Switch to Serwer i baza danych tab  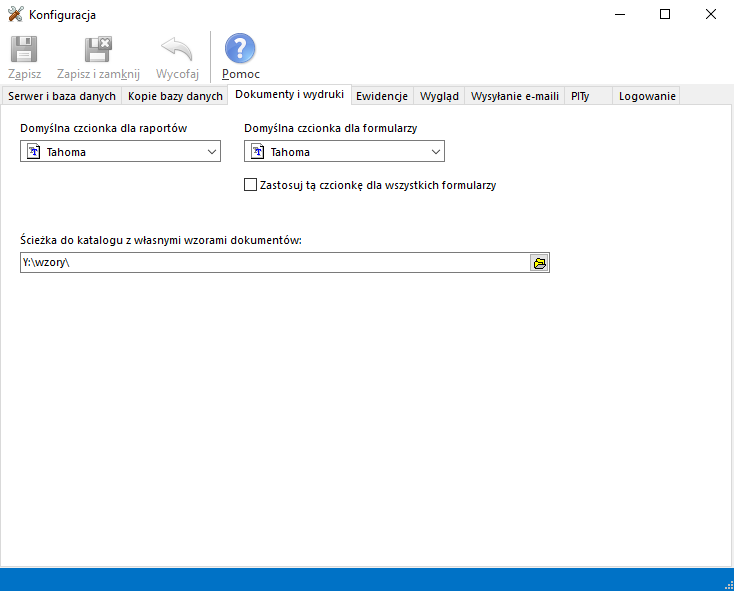[62, 96]
